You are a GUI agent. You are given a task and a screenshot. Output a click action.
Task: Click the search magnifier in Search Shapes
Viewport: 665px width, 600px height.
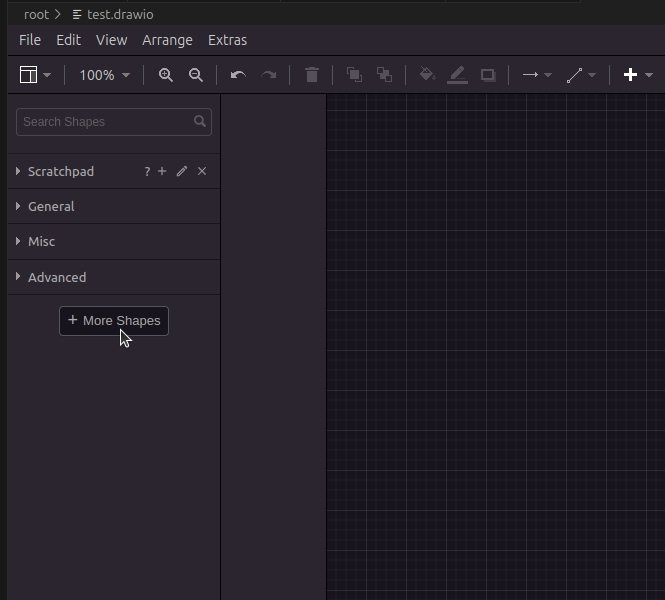(200, 121)
